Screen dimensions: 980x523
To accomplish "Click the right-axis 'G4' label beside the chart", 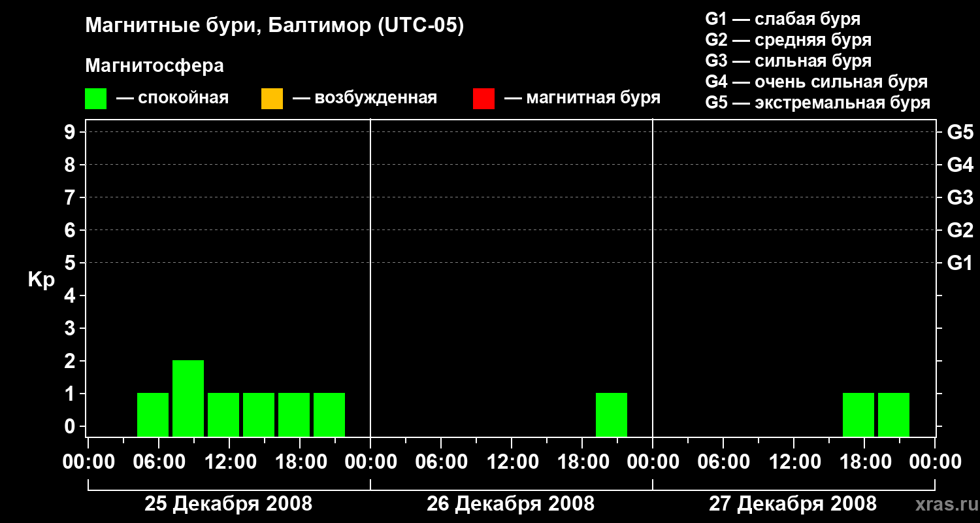I will [x=960, y=165].
